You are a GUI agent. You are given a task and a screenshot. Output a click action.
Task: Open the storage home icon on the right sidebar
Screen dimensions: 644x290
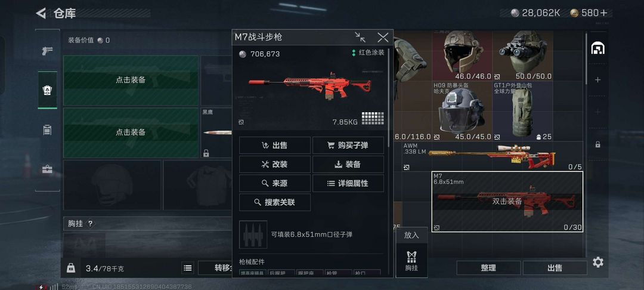point(597,48)
